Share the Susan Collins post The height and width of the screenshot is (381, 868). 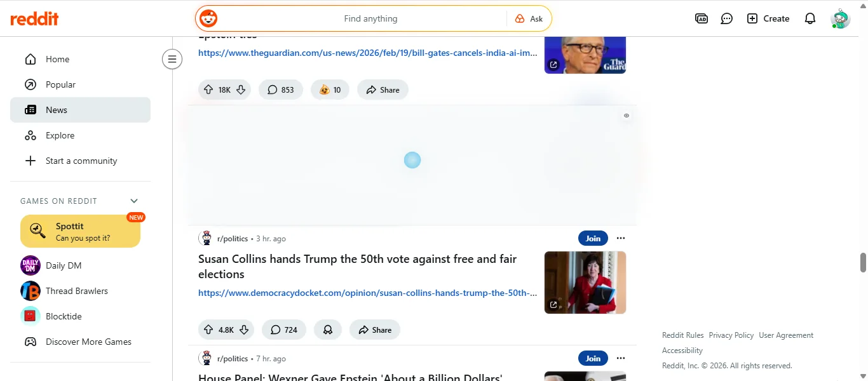[374, 330]
